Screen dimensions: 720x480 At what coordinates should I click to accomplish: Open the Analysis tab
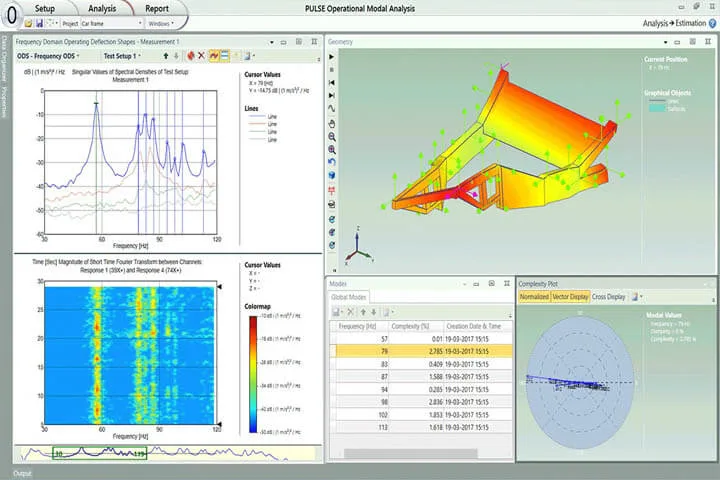[102, 8]
